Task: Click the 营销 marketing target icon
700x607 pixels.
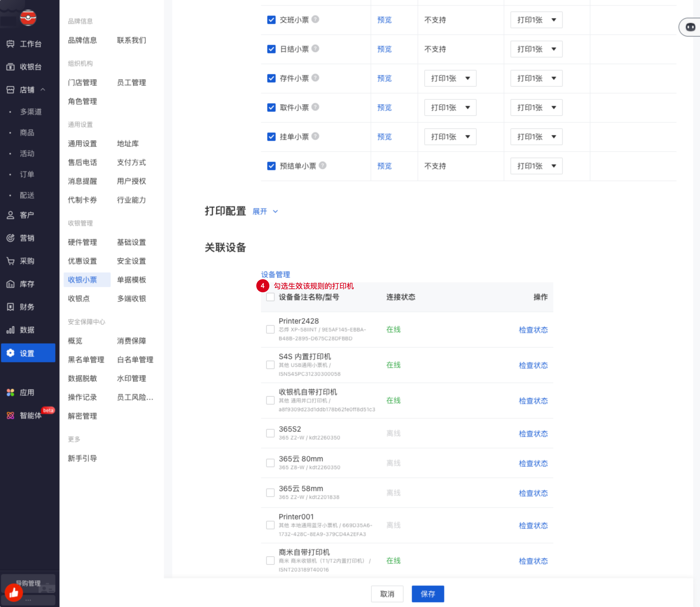Action: 10,238
